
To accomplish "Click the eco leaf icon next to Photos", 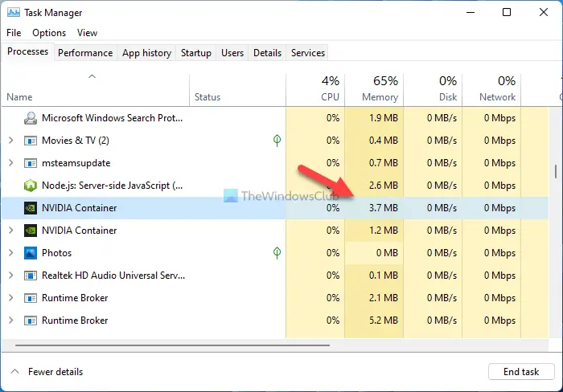I will [x=277, y=253].
